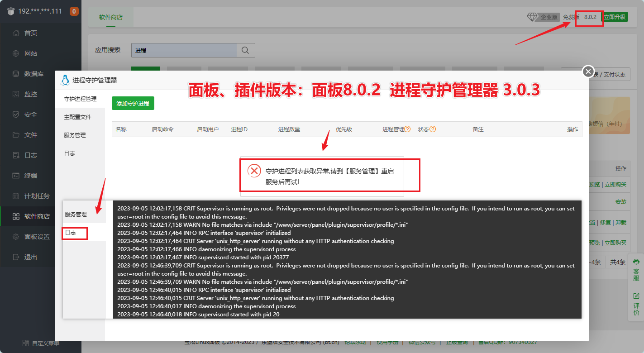Click the 名称 column header
Viewport: 644px width, 353px height.
(x=121, y=129)
